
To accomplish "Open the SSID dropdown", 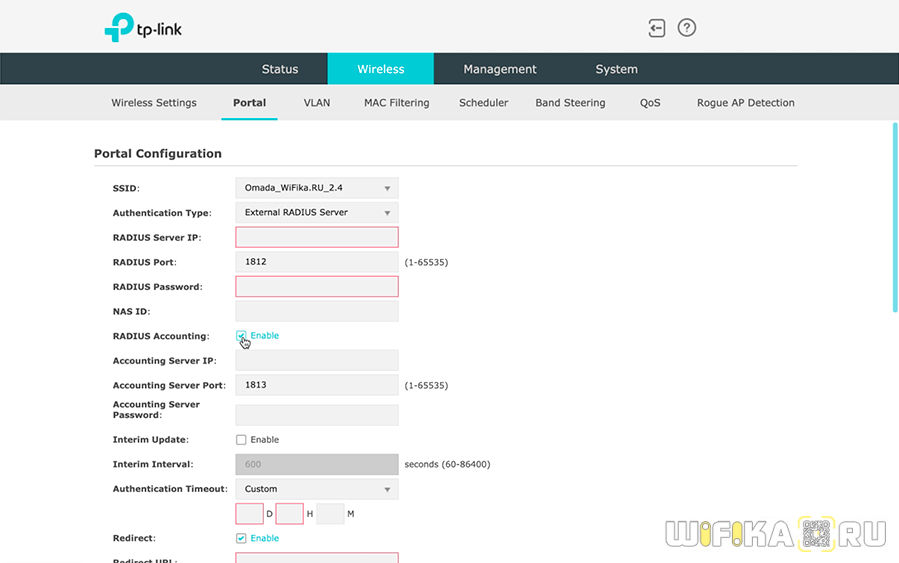I will click(x=316, y=188).
